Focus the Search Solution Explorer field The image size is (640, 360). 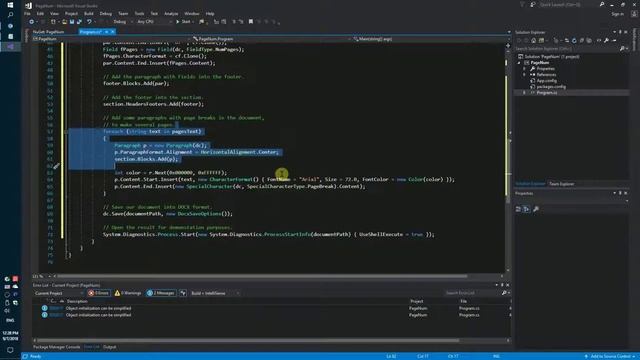567,49
